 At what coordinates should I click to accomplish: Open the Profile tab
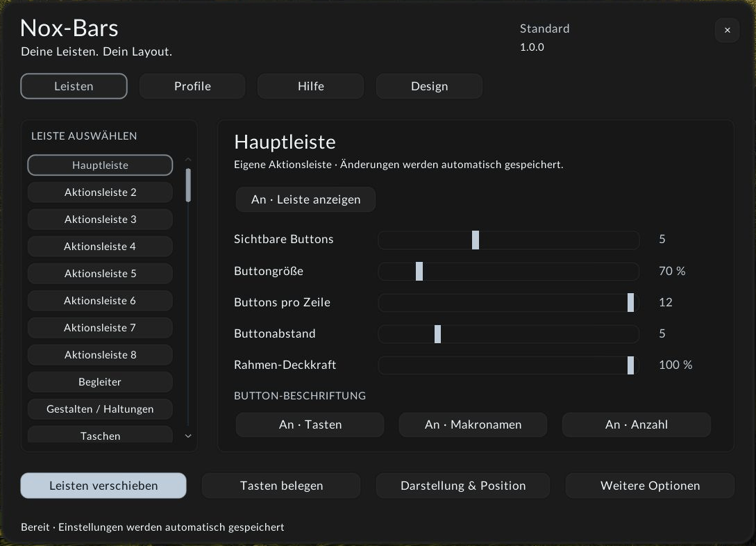pos(192,86)
